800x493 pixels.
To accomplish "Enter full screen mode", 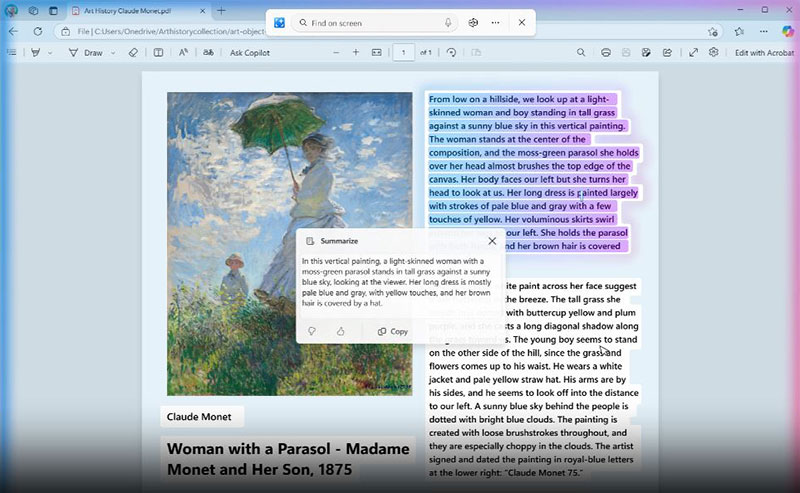I will coord(693,53).
